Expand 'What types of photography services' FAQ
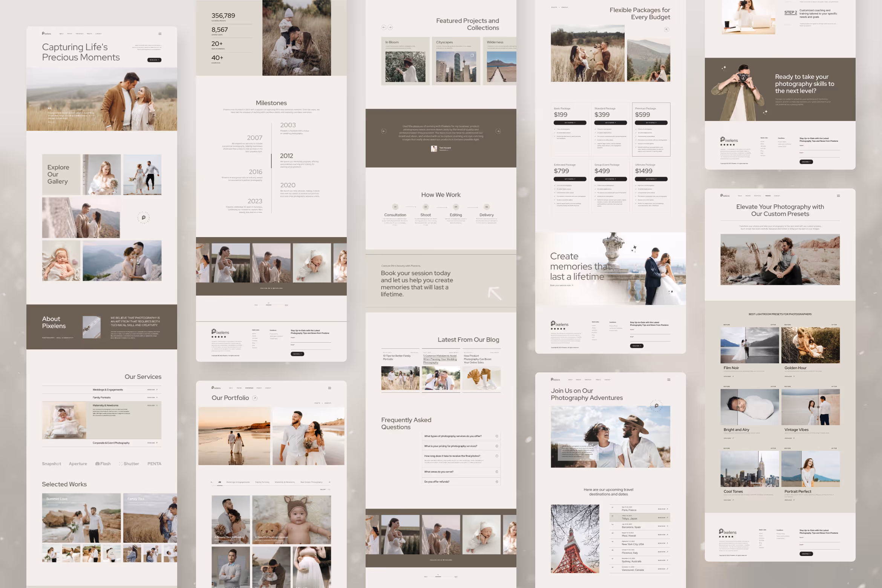Image resolution: width=882 pixels, height=588 pixels. [497, 436]
